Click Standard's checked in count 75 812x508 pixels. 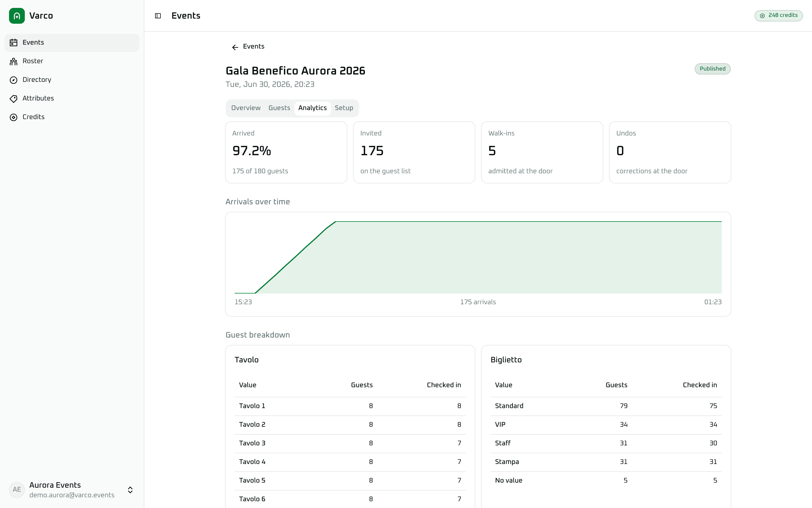(713, 406)
